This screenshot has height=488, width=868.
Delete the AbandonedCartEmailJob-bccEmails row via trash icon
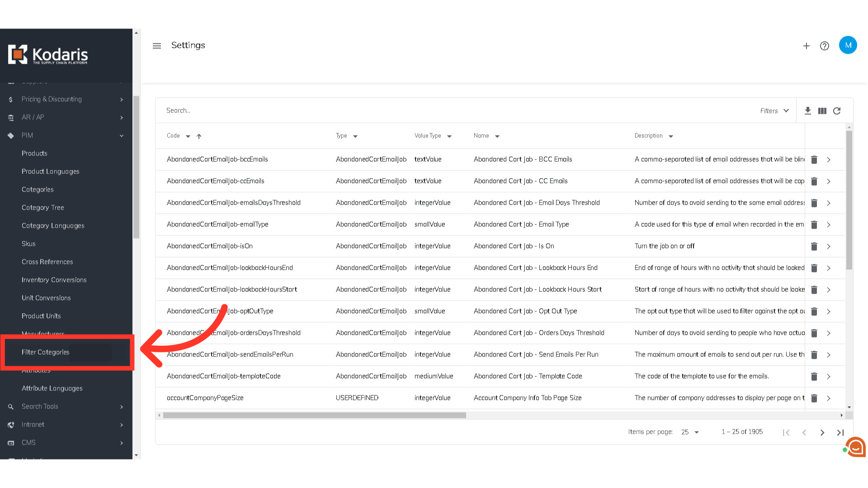click(x=814, y=160)
